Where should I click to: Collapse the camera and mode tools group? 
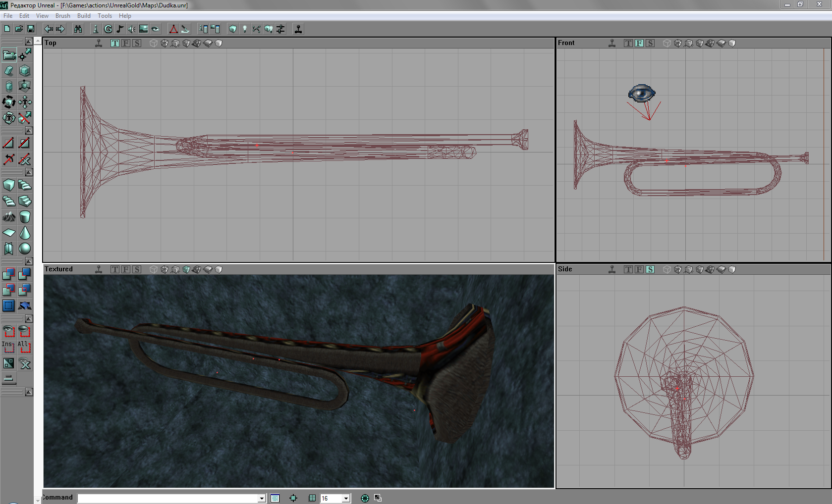pyautogui.click(x=29, y=41)
